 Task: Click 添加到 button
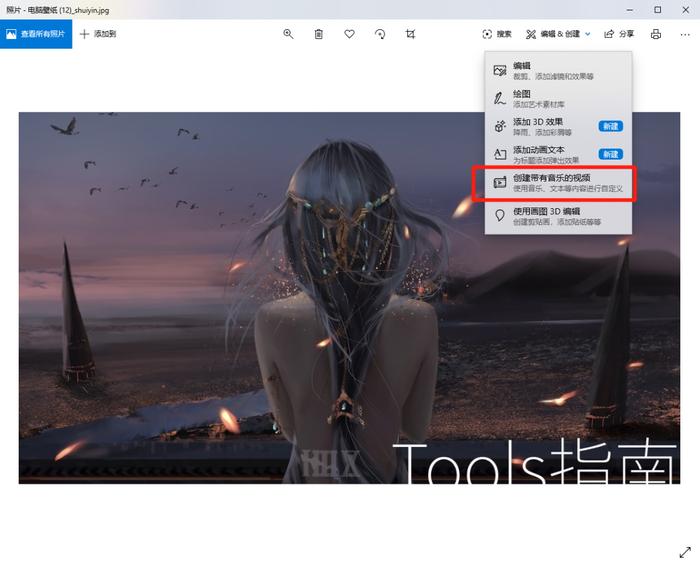point(98,34)
